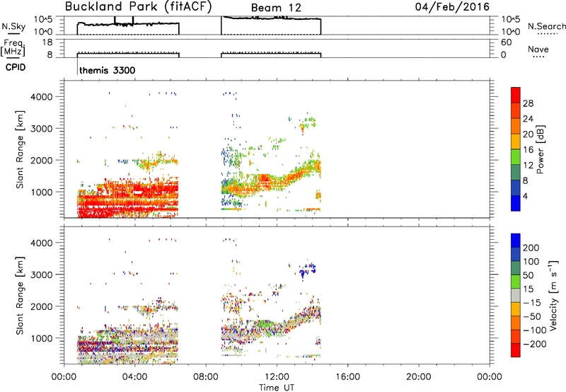Click the "24" power colorbar label
Image resolution: width=566 pixels, height=392 pixels.
[x=528, y=119]
